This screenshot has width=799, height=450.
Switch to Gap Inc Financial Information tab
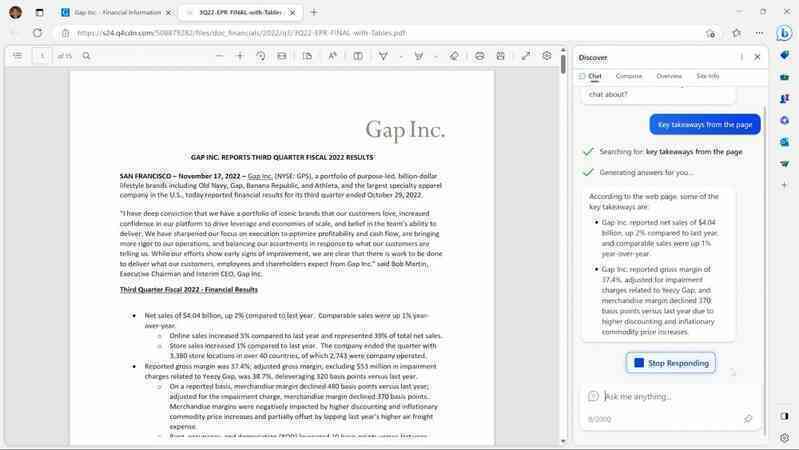click(x=116, y=12)
